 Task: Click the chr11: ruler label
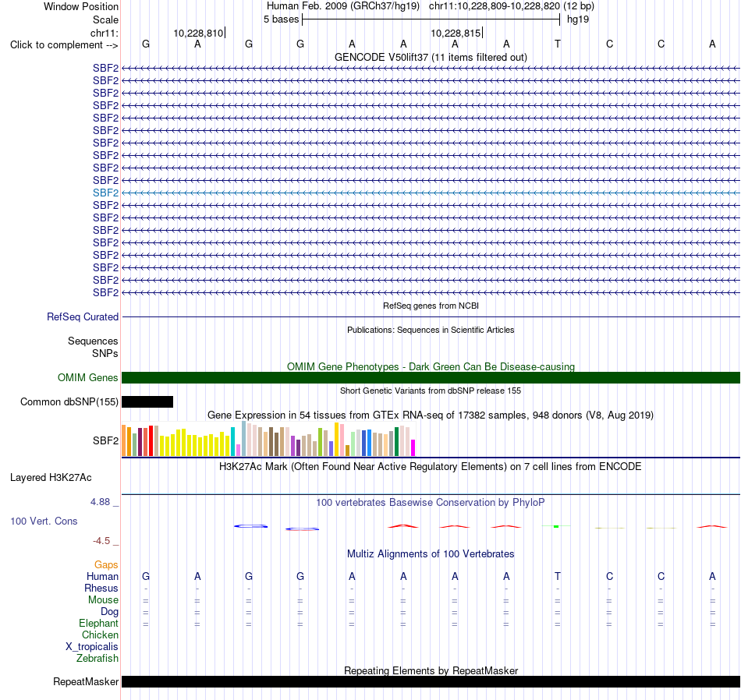click(x=104, y=33)
